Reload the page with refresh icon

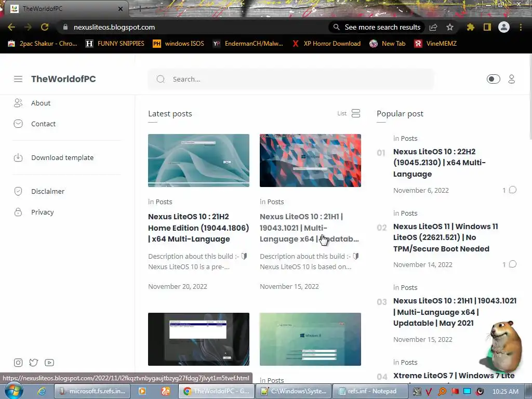click(x=45, y=27)
